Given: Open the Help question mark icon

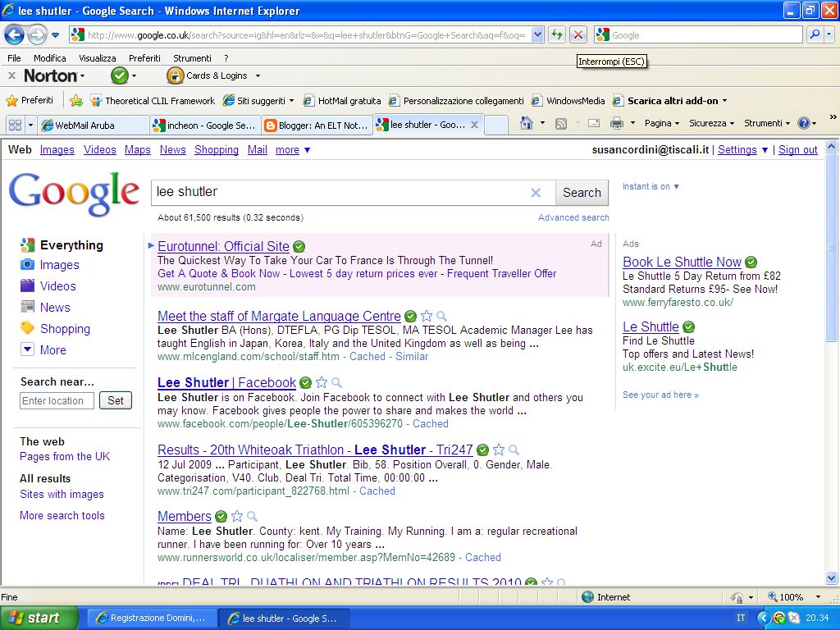Looking at the screenshot, I should tap(804, 123).
